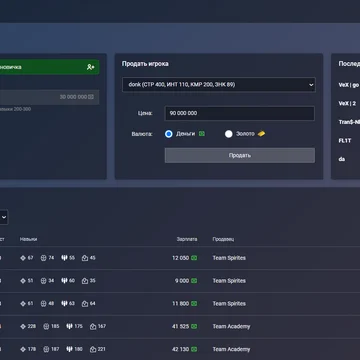Click Team Academy in the 41 525 row
The width and height of the screenshot is (360, 360).
pyautogui.click(x=231, y=326)
